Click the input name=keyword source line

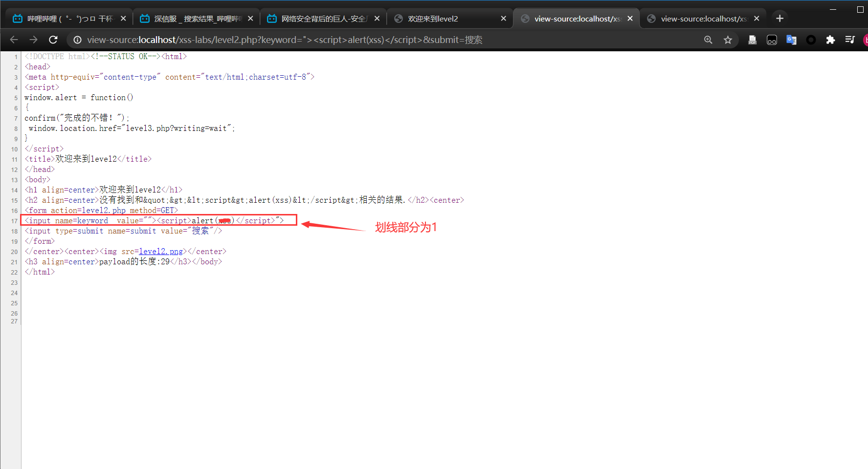[x=154, y=221]
